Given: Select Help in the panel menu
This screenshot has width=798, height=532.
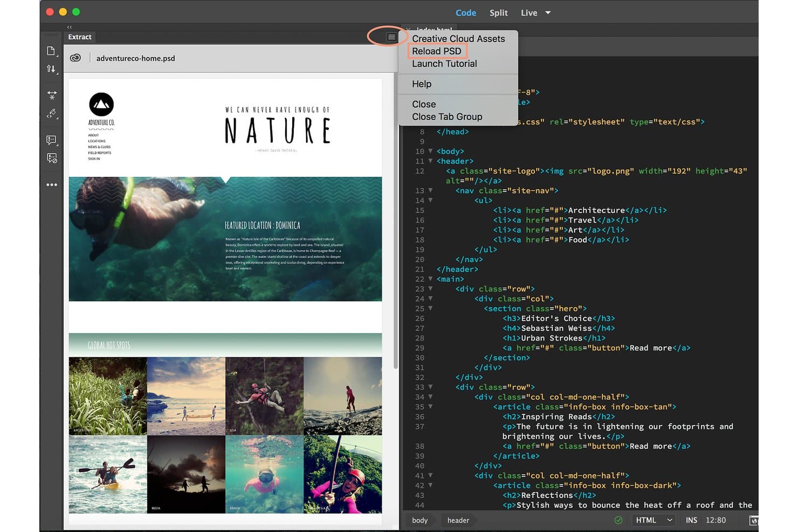Looking at the screenshot, I should click(x=422, y=84).
